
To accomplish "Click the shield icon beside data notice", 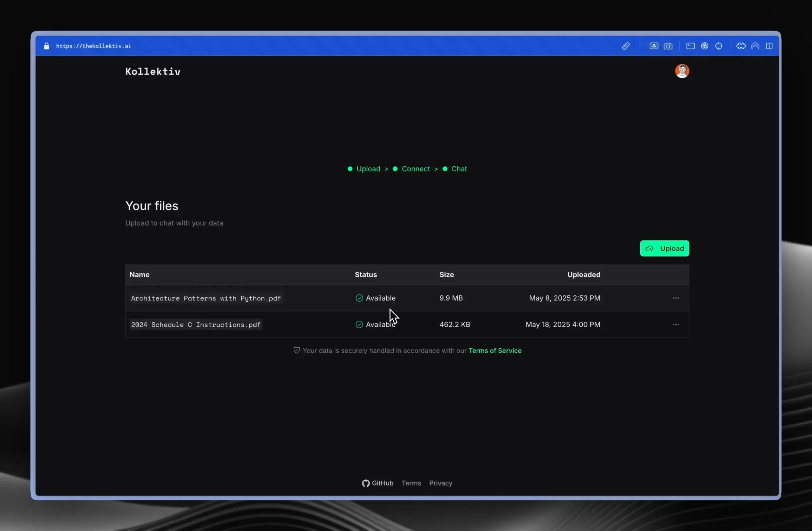I will (296, 351).
